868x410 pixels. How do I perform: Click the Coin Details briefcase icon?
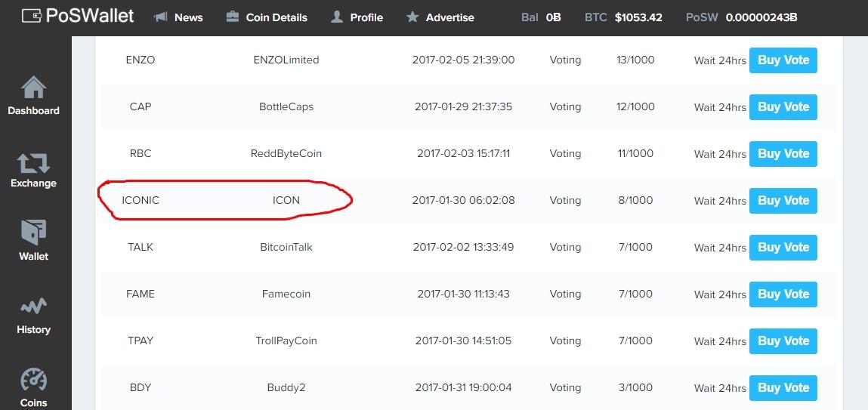[x=233, y=17]
